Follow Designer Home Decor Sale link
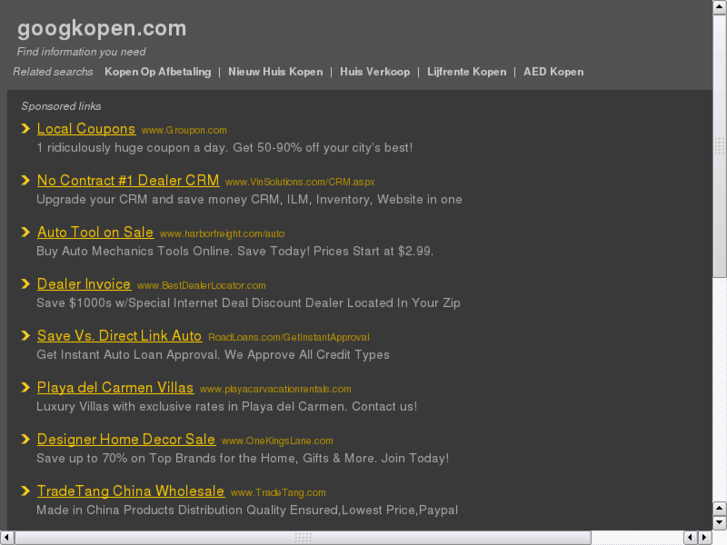Screen dimensions: 727x545 pos(126,439)
